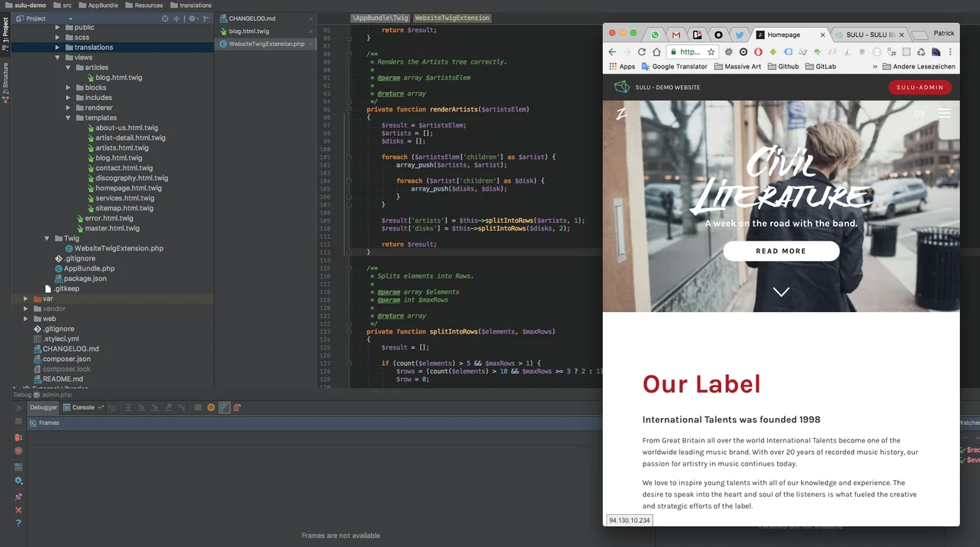Click the red X close icon in debug sidebar

[x=18, y=510]
